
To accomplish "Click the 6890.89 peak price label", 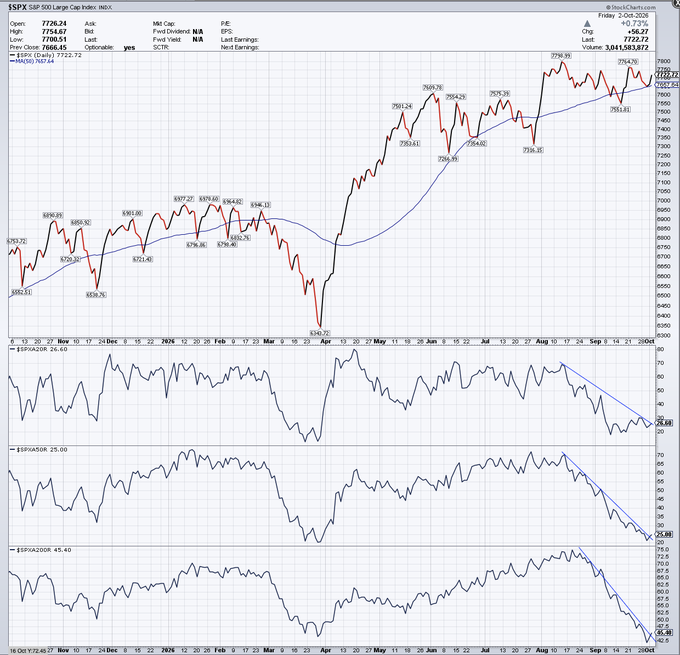I will point(52,215).
